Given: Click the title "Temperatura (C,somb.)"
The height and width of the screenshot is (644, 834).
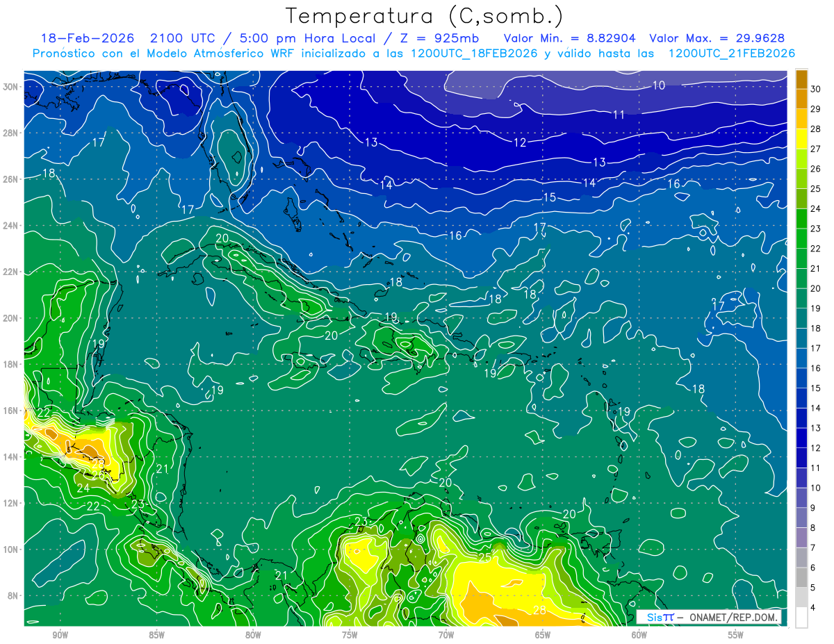Looking at the screenshot, I should pos(425,16).
